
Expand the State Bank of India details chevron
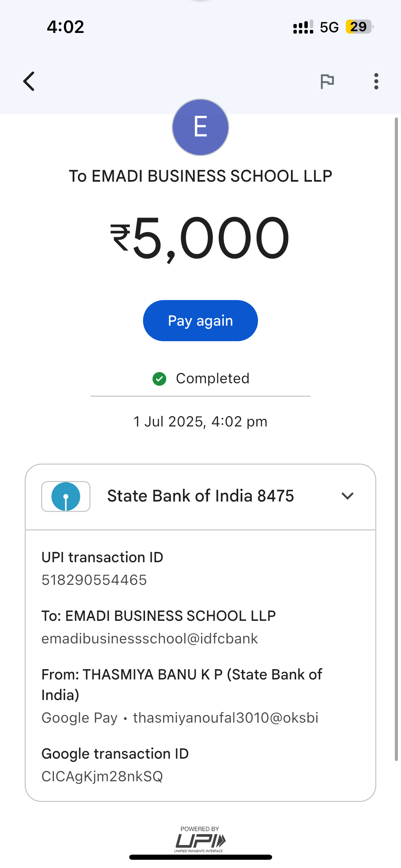(x=348, y=496)
